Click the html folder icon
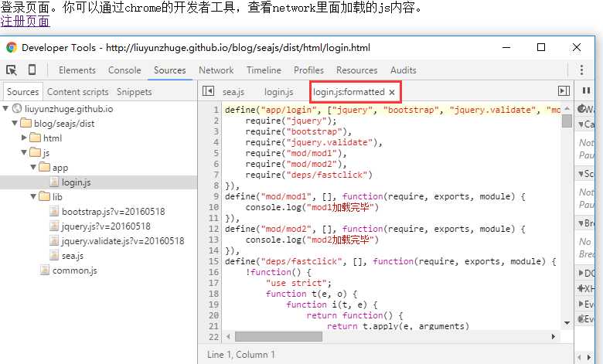Viewport: 603px width, 364px height. click(36, 138)
